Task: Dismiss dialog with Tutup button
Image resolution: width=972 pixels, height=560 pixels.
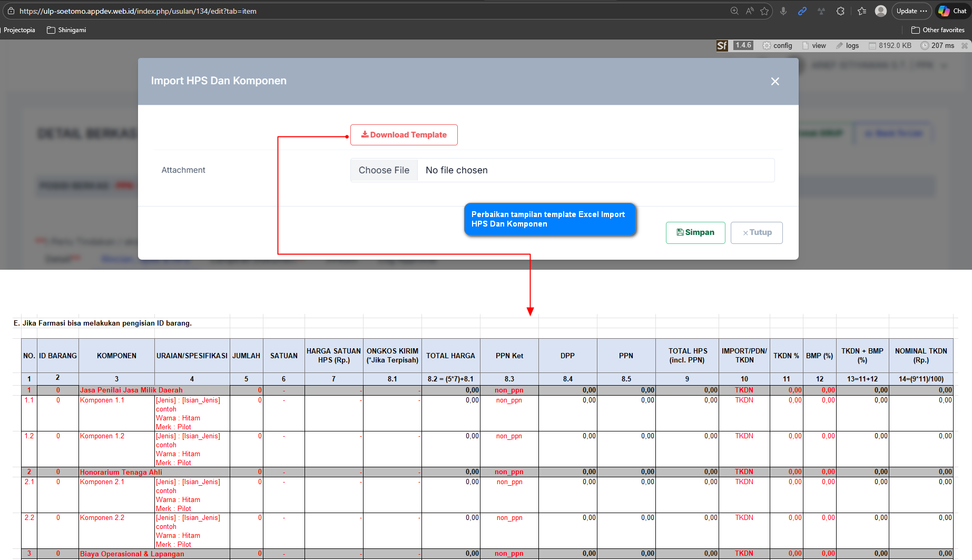Action: click(x=757, y=233)
